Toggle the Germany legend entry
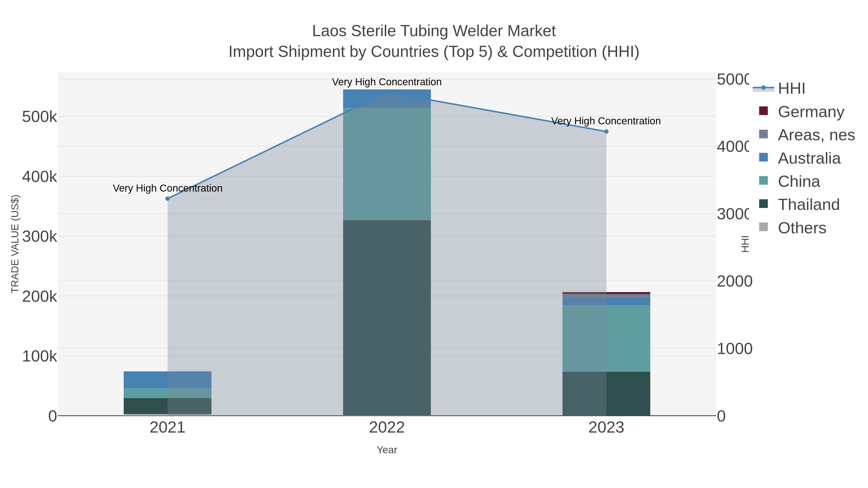Screen dimensions: 868x488 (802, 112)
